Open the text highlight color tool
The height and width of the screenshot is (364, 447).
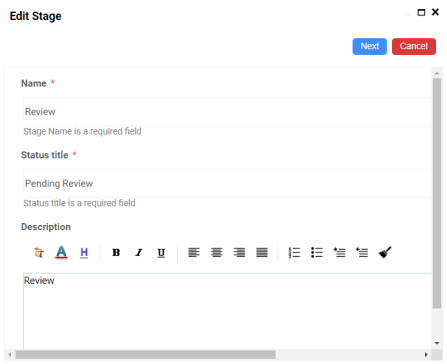pos(84,253)
